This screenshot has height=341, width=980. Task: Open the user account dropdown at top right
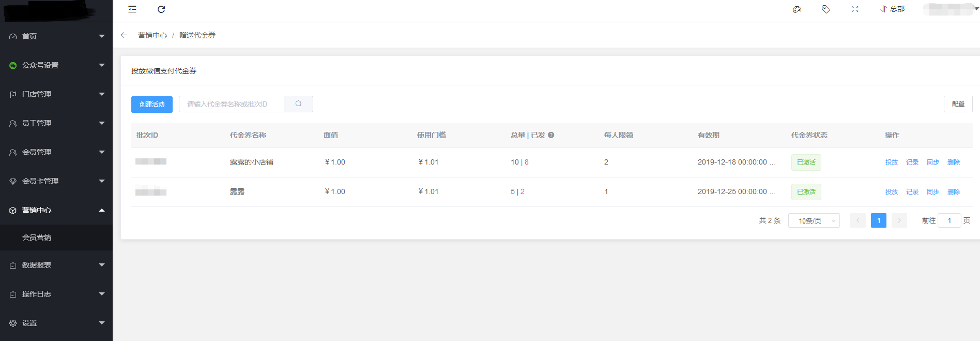(952, 9)
